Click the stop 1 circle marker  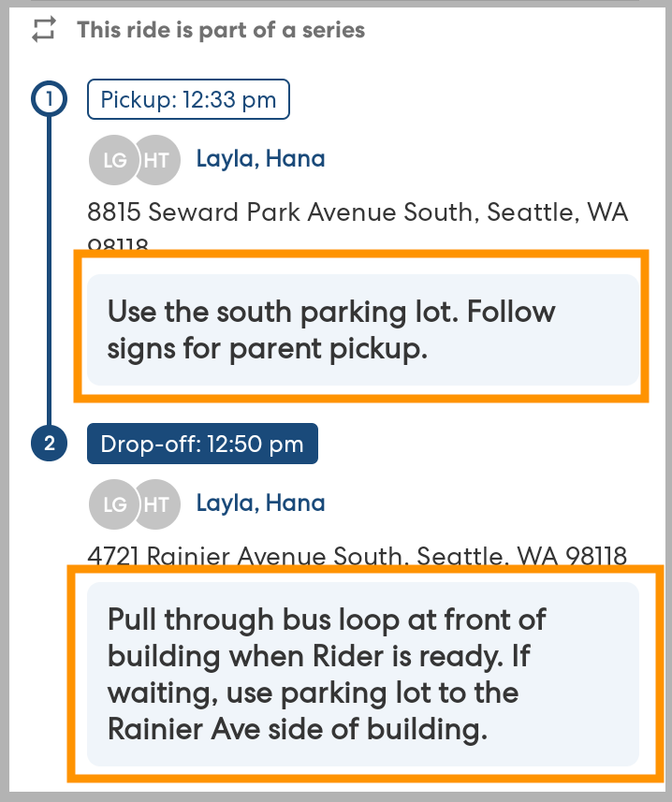pos(47,97)
